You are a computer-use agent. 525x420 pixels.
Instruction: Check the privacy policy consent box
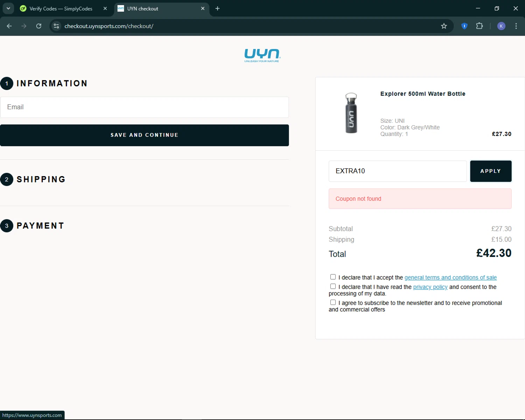click(333, 286)
